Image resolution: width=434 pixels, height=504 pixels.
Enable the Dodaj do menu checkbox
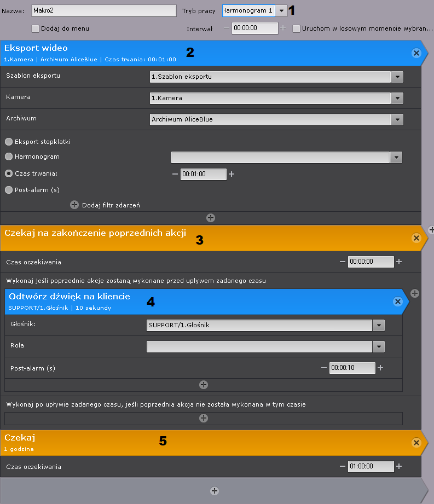[36, 28]
